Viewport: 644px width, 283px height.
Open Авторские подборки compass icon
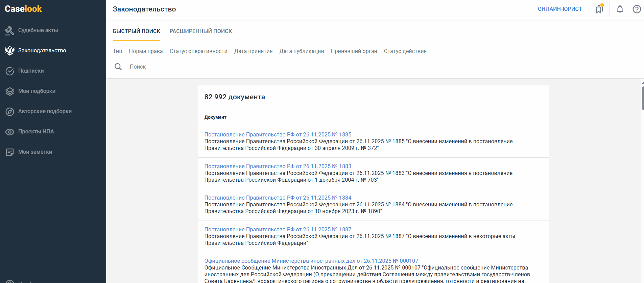tap(10, 111)
